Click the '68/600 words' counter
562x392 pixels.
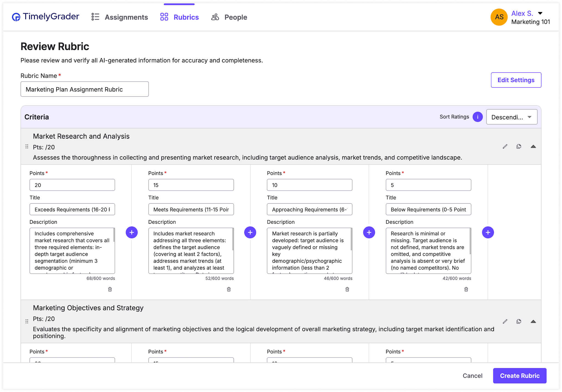click(x=101, y=278)
